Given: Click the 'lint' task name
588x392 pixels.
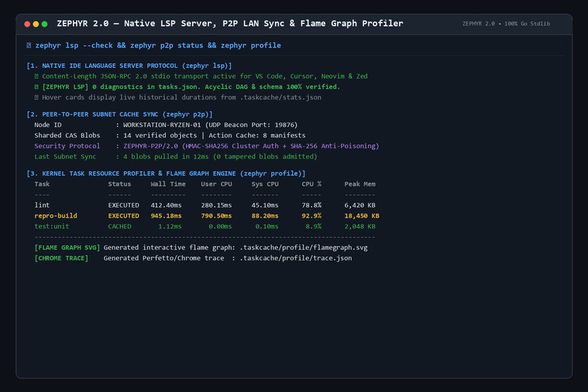Looking at the screenshot, I should pos(42,205).
